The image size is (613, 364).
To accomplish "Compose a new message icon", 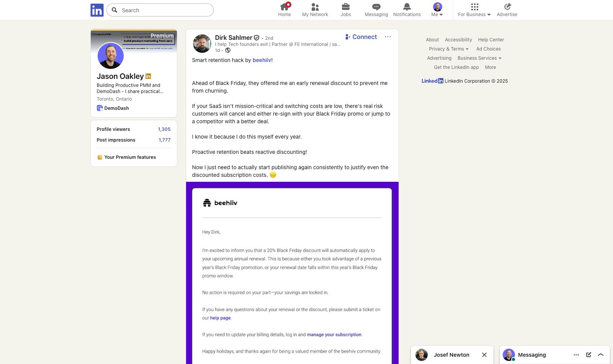I will click(x=588, y=355).
